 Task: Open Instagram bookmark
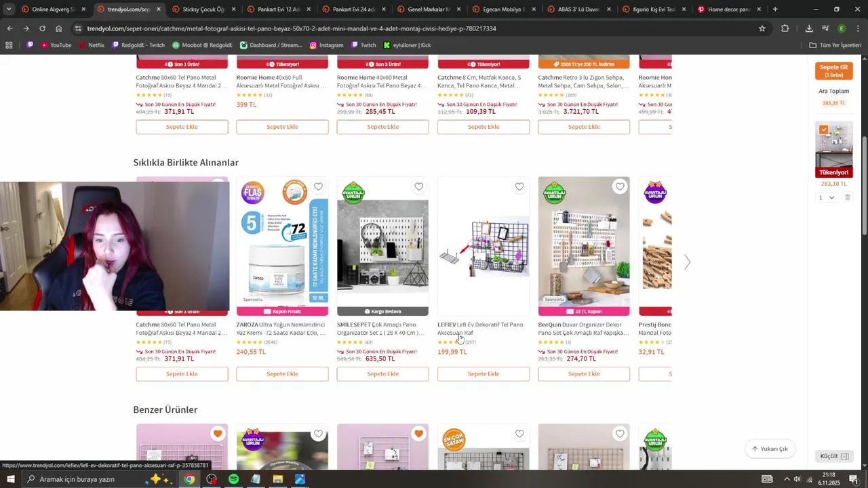326,45
